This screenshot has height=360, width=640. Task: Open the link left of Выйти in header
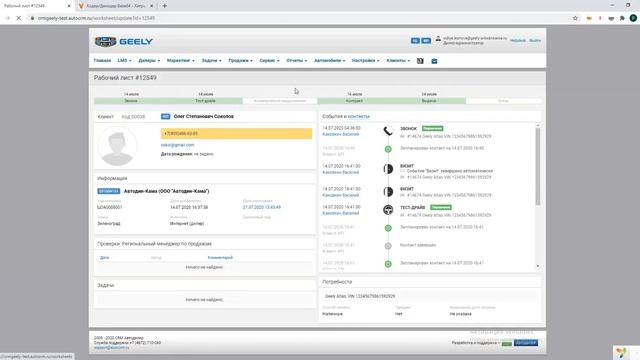click(518, 41)
